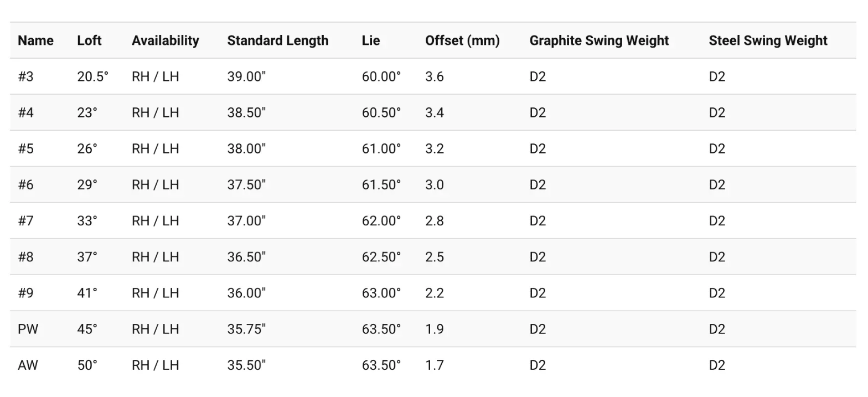Click the Offset (mm) header
Image resolution: width=868 pixels, height=397 pixels.
click(x=462, y=40)
